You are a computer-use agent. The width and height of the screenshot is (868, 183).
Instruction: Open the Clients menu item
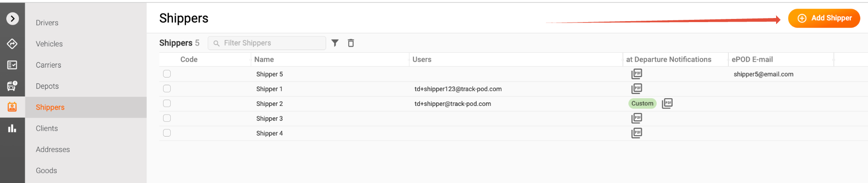point(47,128)
